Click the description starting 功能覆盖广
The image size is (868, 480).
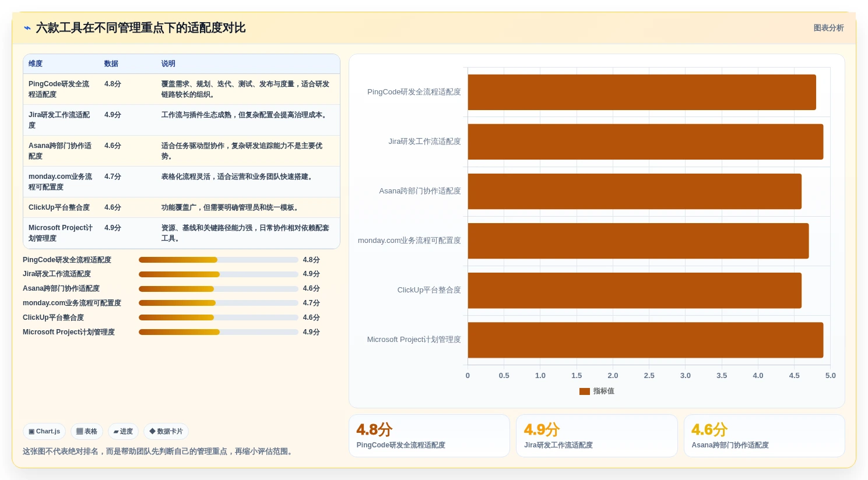click(231, 207)
